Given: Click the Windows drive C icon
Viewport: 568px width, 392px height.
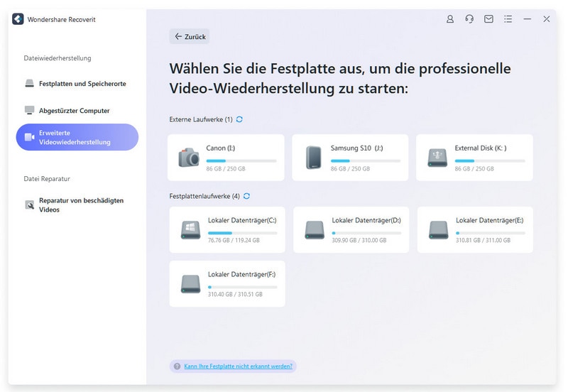Looking at the screenshot, I should point(190,229).
